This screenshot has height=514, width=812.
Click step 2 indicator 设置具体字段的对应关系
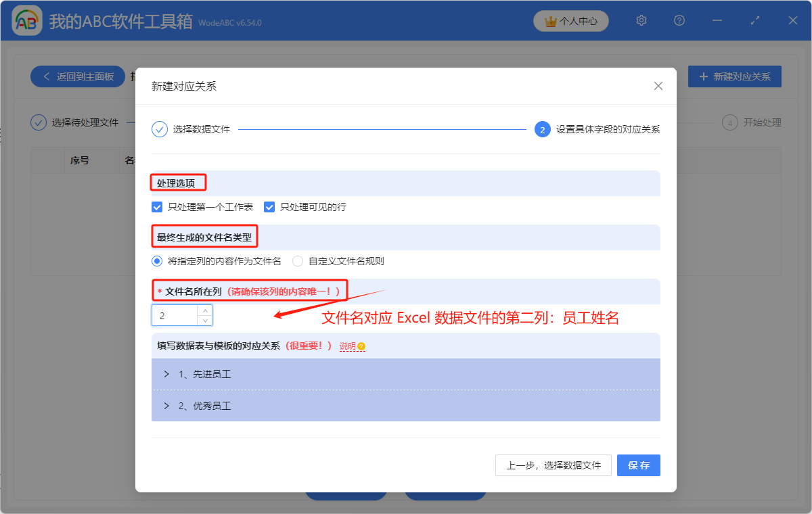(543, 129)
